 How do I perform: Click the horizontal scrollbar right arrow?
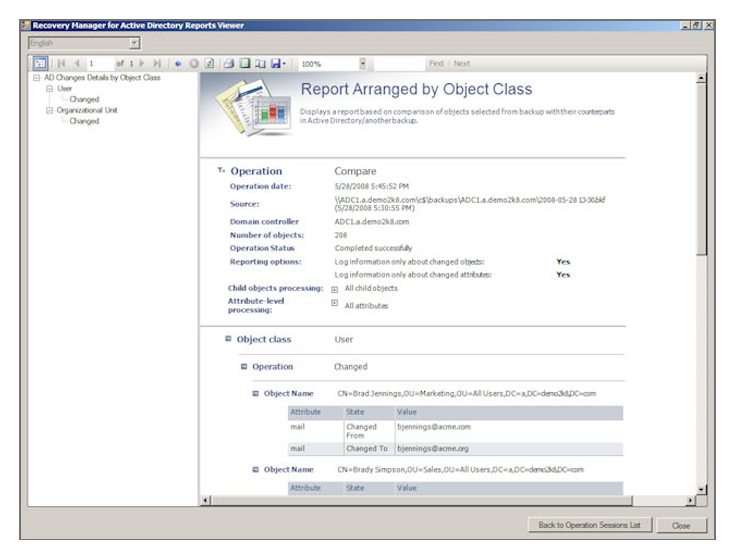pos(690,501)
